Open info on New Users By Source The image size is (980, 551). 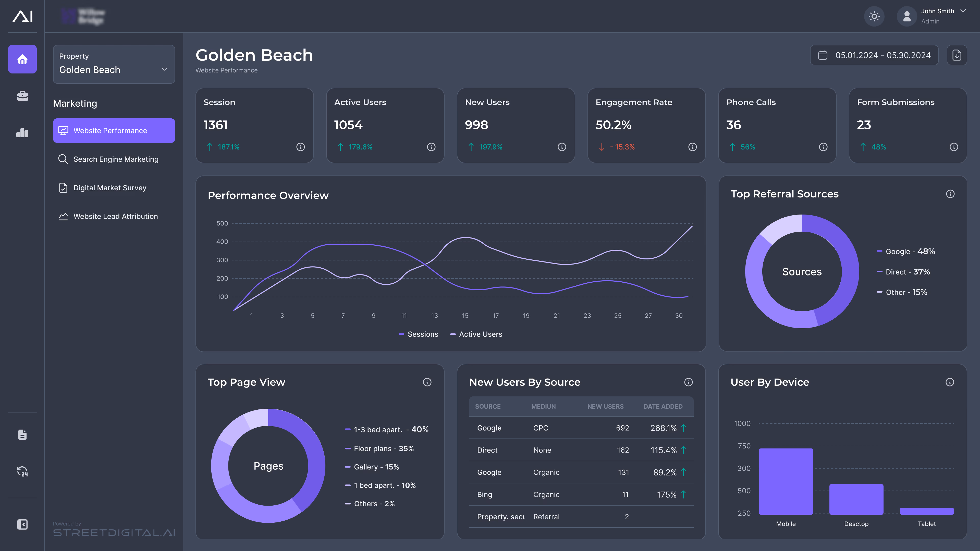coord(689,382)
